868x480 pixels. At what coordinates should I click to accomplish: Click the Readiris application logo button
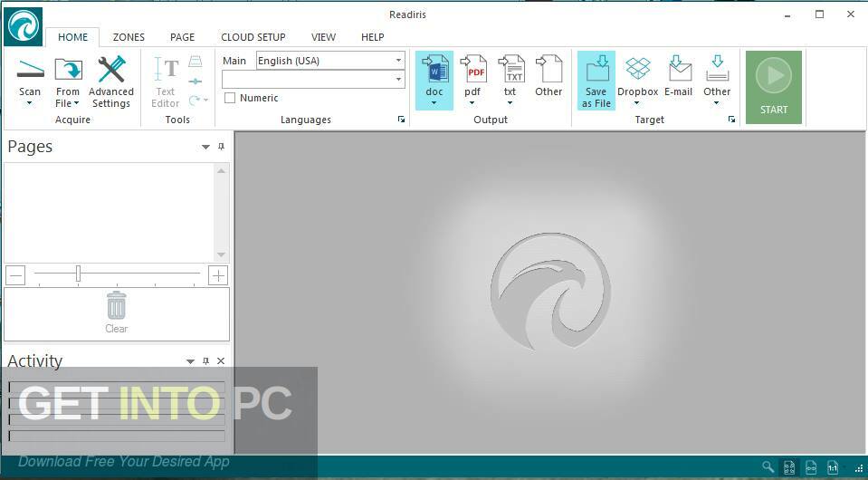(x=24, y=26)
